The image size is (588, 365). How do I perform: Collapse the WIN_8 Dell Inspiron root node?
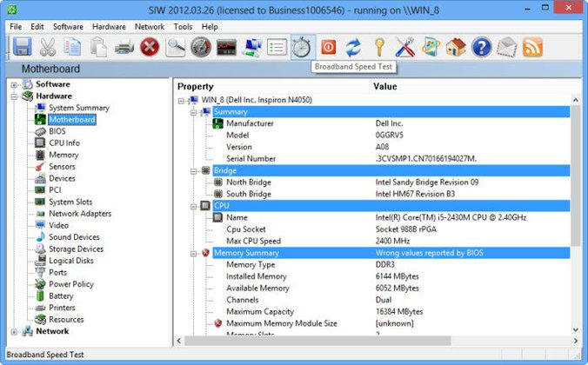[x=181, y=101]
